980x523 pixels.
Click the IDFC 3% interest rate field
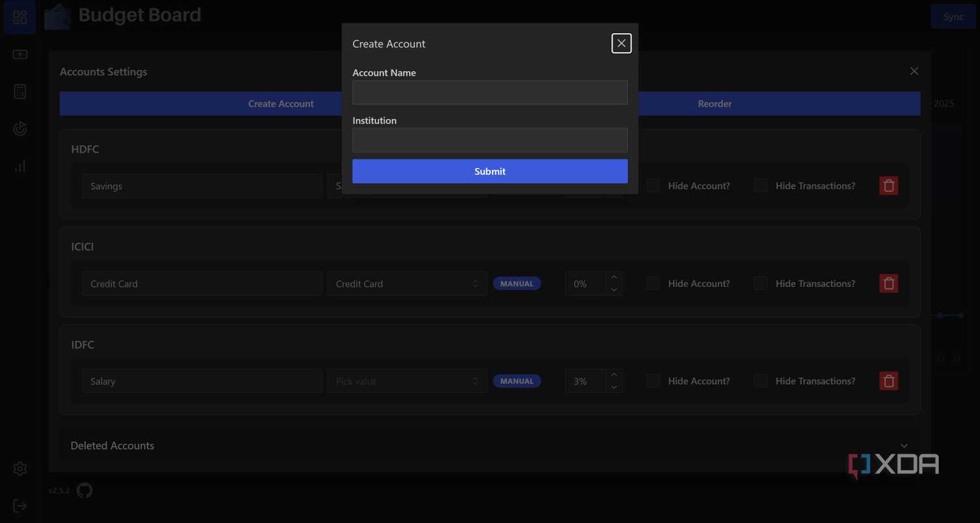click(586, 381)
